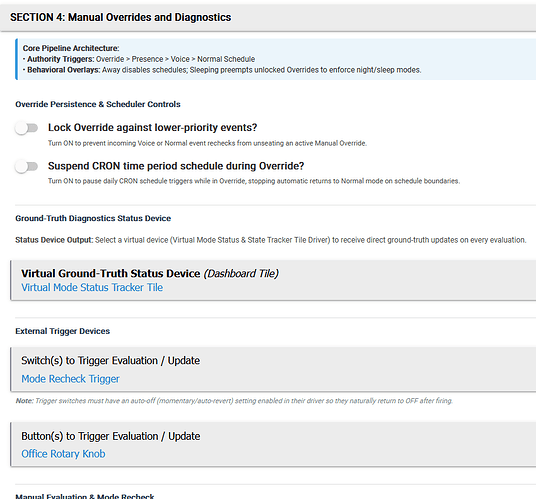Click the Authority Triggers priority line
536x499 pixels.
pos(139,59)
